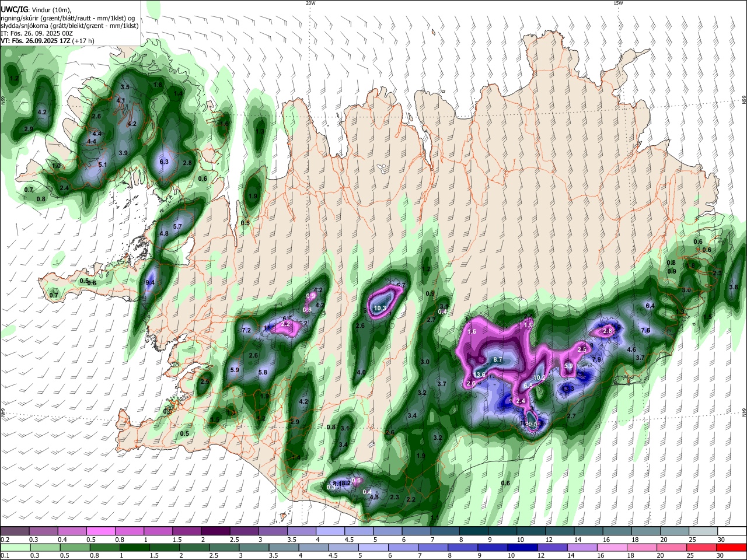This screenshot has width=747, height=560.
Task: Click the 6.4 precipitation value on map
Action: click(x=650, y=306)
